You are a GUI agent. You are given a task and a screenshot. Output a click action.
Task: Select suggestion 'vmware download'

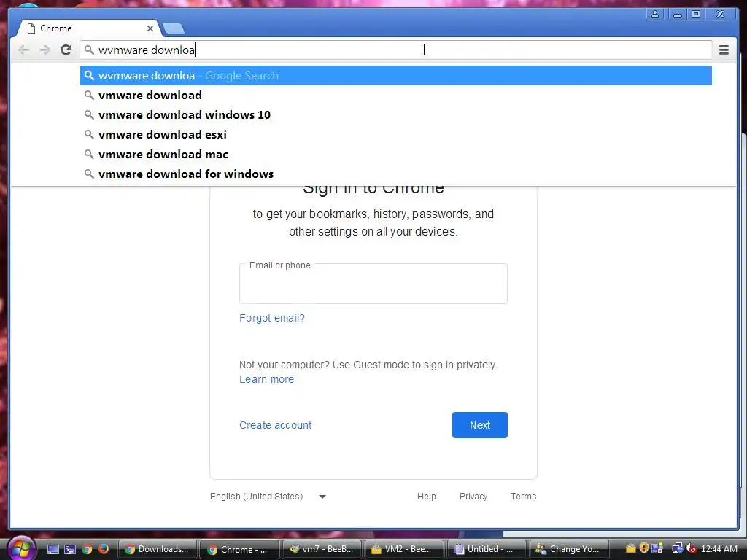(396, 96)
